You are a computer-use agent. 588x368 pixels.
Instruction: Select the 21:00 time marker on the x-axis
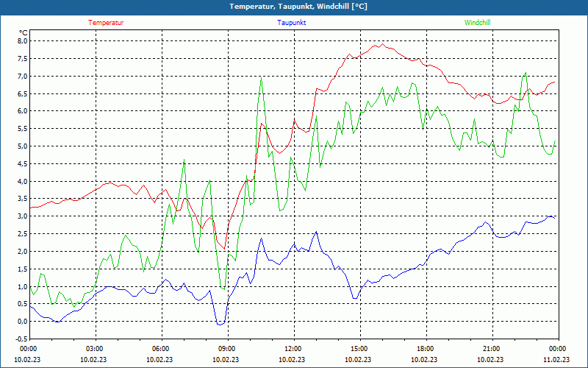[492, 349]
